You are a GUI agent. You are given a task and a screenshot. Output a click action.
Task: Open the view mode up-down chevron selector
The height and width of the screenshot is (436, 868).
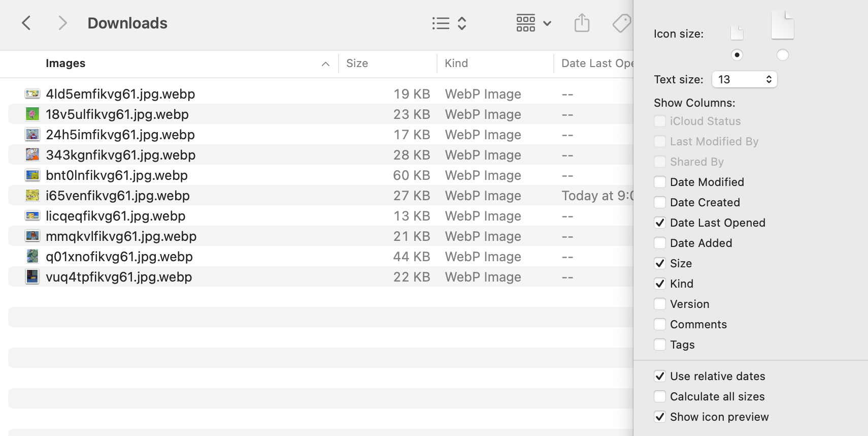(x=462, y=23)
